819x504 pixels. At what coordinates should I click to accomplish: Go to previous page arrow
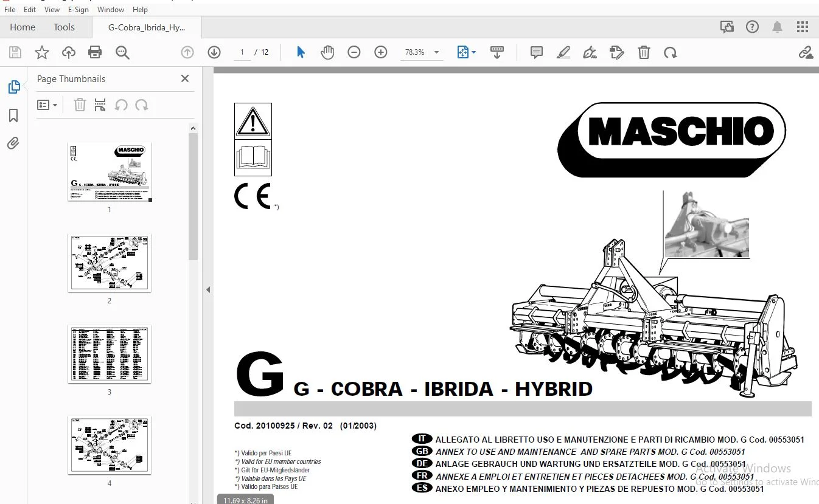point(187,52)
